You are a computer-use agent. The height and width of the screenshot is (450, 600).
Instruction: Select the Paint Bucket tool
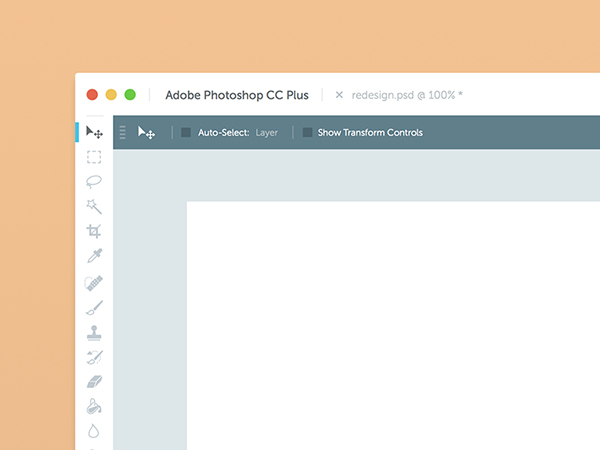[x=94, y=406]
